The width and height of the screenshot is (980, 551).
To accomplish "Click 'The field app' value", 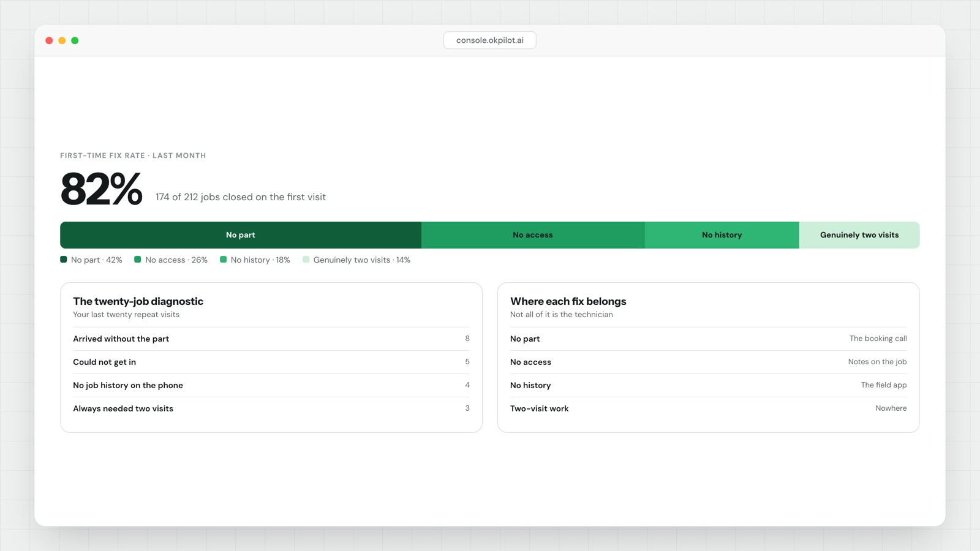I will click(x=884, y=385).
